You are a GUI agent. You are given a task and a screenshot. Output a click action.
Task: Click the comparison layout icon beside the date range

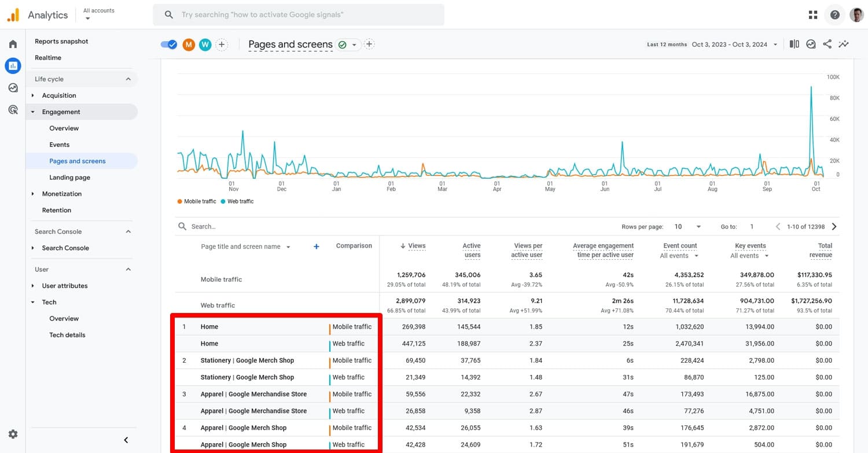pyautogui.click(x=793, y=44)
